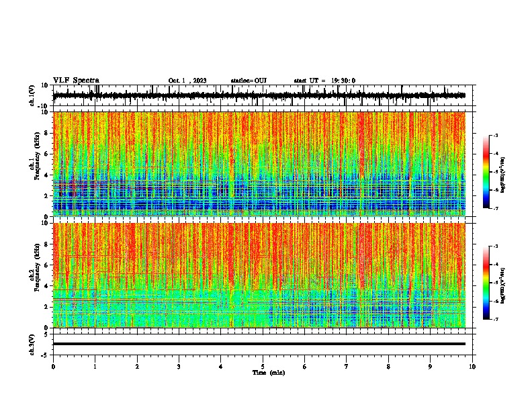Click the ch.2 colorbar log(PSD) label
Viewport: 532px width, 411px height.
point(502,285)
